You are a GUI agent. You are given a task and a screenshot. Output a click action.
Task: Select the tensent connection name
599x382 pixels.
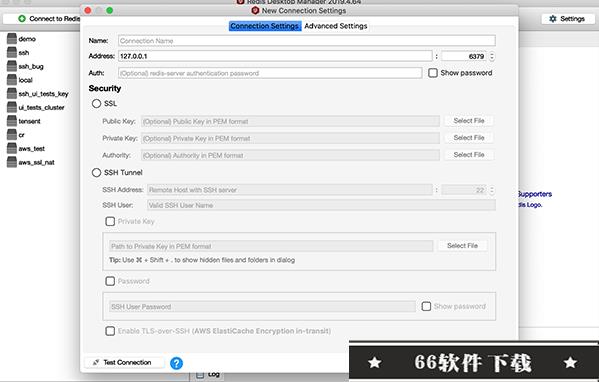[x=29, y=121]
